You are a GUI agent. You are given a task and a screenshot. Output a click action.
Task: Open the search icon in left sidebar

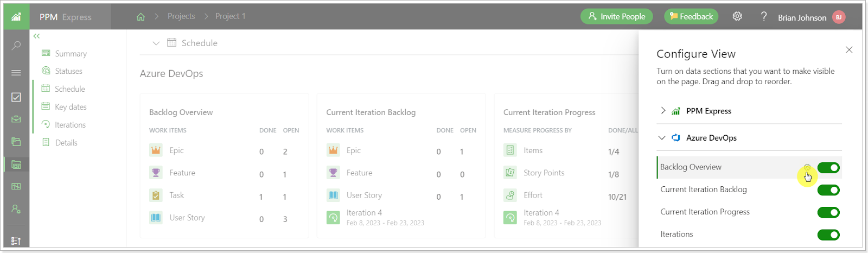[16, 46]
